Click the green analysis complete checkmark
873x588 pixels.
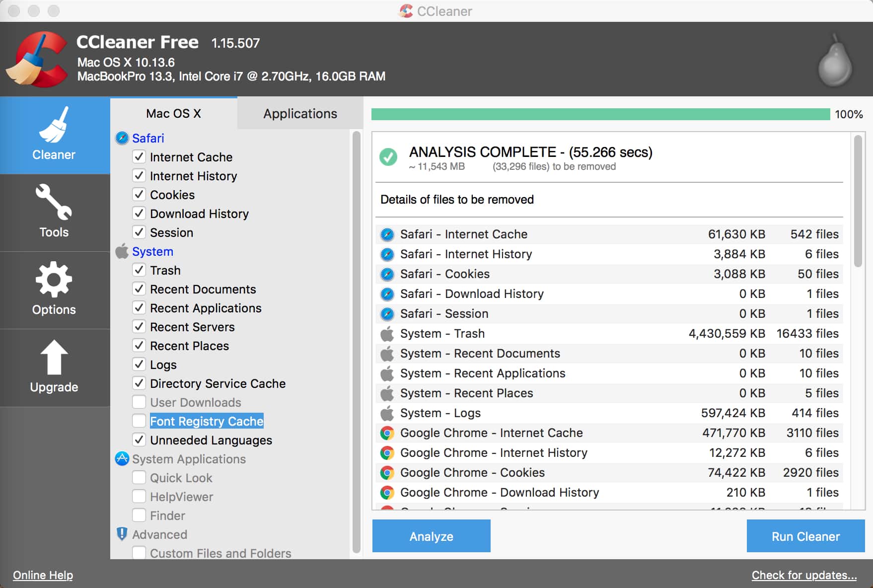click(x=388, y=157)
